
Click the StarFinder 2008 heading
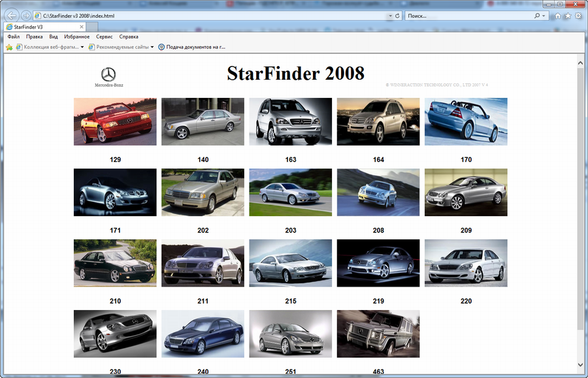[x=295, y=73]
